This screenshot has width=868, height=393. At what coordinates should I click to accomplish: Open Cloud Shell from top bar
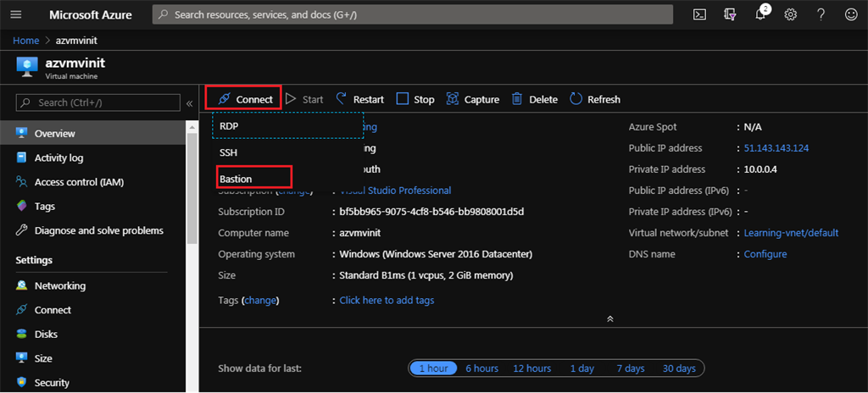[699, 15]
